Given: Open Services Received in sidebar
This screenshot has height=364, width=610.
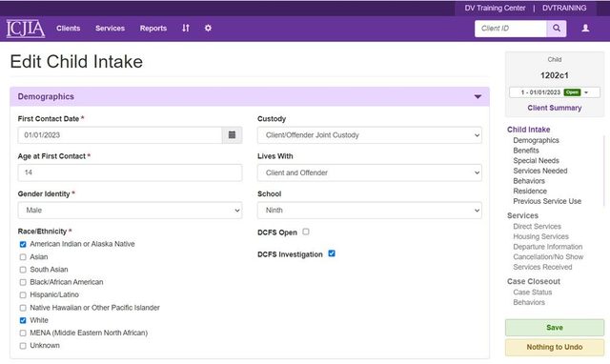Looking at the screenshot, I should 542,267.
